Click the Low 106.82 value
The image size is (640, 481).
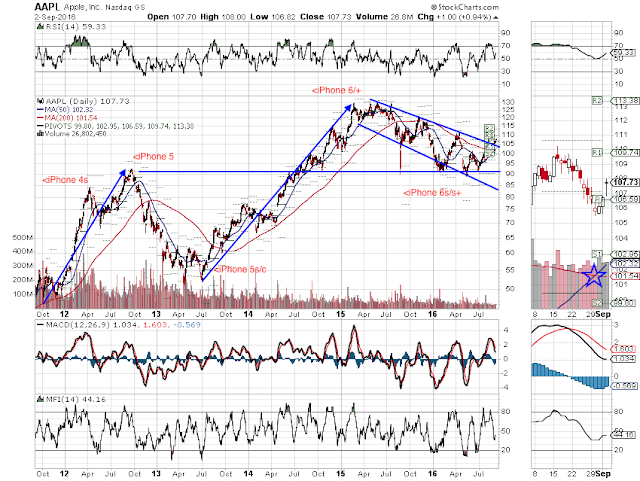pos(273,17)
